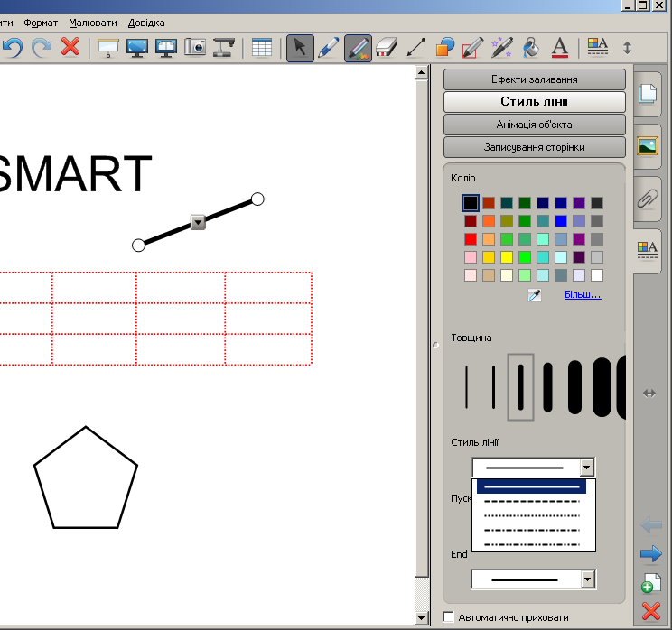Choose the dash-dot line style in the list

531,530
